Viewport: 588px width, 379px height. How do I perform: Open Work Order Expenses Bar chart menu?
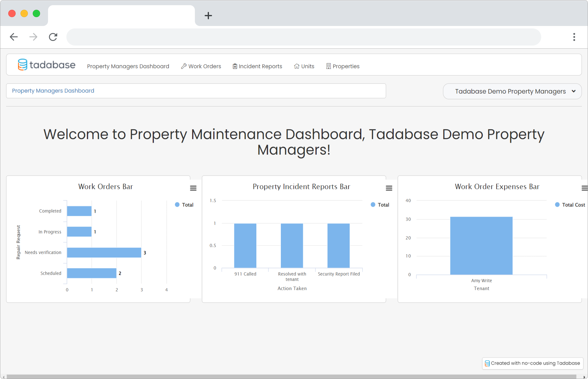[584, 188]
